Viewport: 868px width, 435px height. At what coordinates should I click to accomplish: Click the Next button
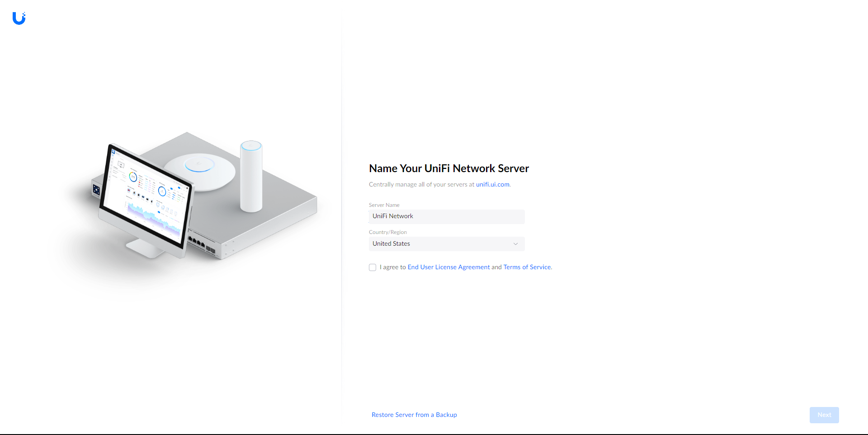click(824, 415)
